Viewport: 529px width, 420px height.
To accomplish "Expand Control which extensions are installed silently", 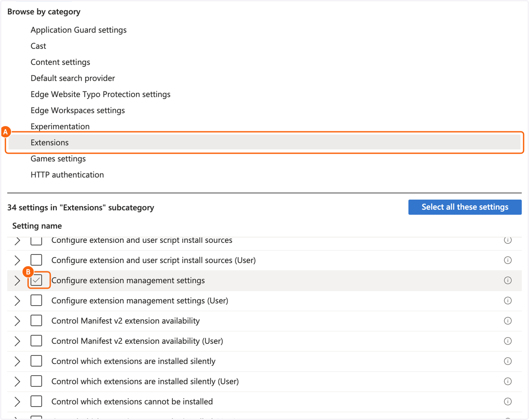I will pos(17,361).
